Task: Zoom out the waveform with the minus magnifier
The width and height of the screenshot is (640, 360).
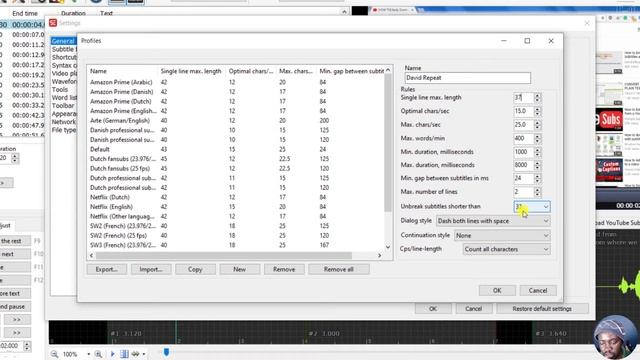Action: click(54, 354)
